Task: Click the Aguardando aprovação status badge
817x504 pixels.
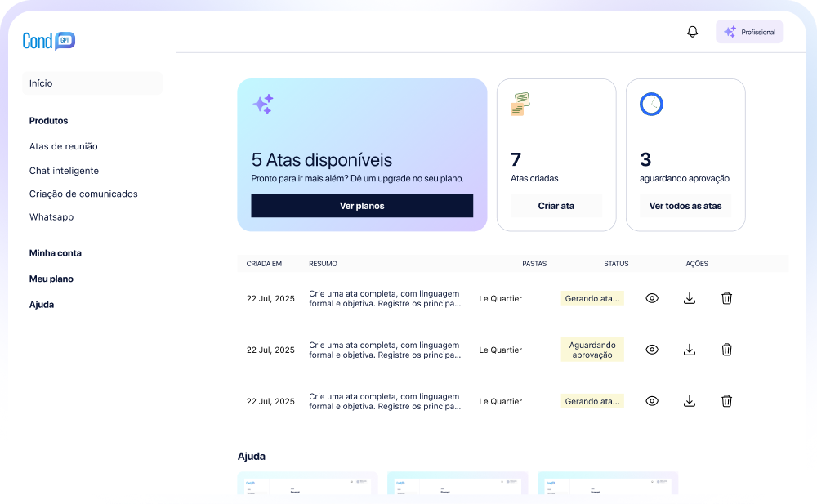Action: 592,350
